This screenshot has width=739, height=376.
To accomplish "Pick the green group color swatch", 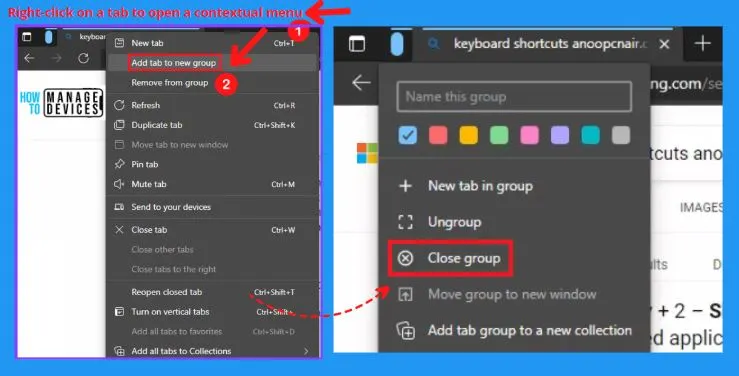I will (x=499, y=135).
